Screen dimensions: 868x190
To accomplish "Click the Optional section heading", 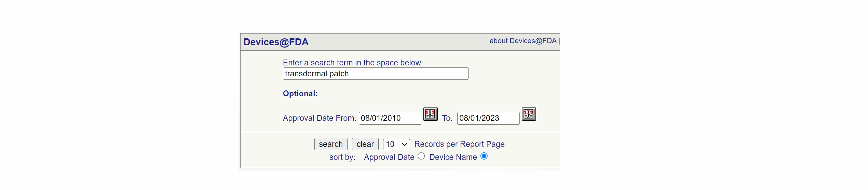I will pyautogui.click(x=300, y=93).
